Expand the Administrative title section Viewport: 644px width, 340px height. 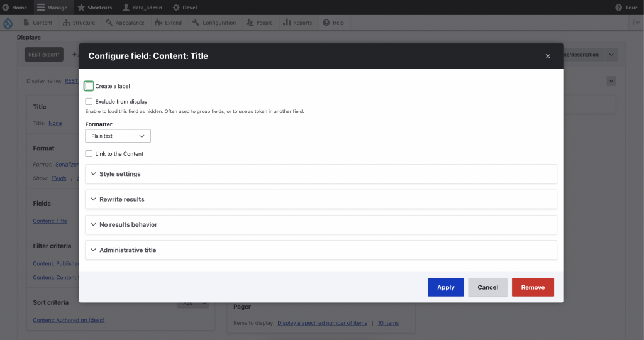pyautogui.click(x=127, y=250)
